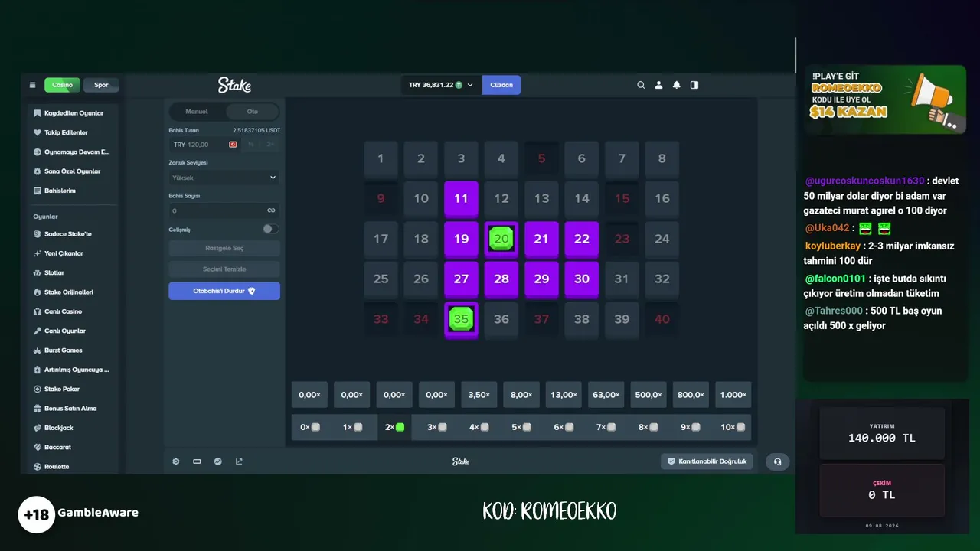This screenshot has width=980, height=551.
Task: Click the Bahis Sayısı input field
Action: (x=224, y=210)
